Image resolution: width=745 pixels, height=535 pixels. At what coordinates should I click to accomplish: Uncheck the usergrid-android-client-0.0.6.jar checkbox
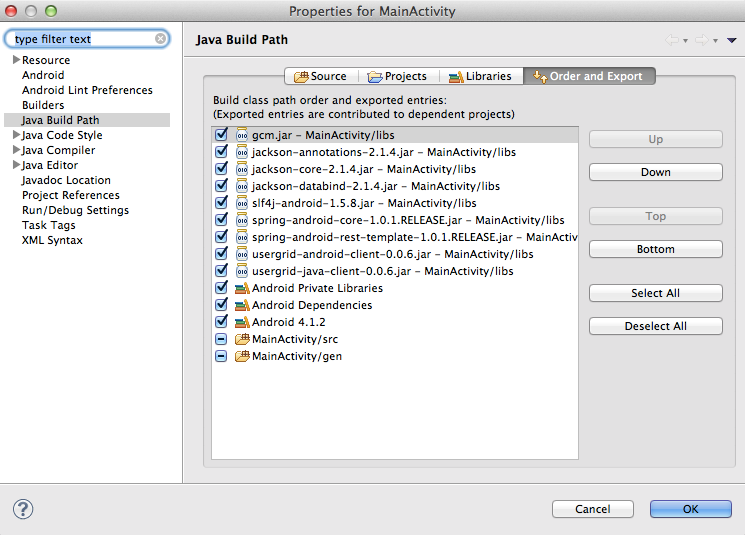click(221, 254)
